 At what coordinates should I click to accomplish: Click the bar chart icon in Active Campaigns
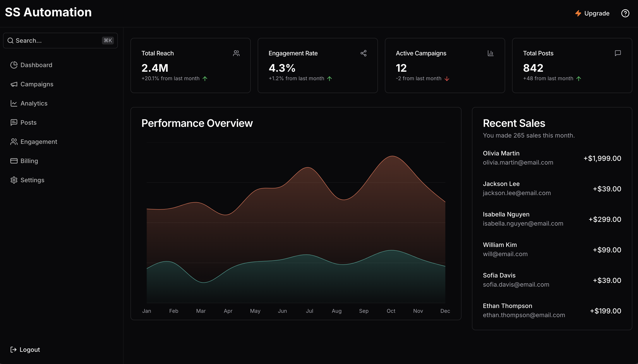[x=490, y=53]
